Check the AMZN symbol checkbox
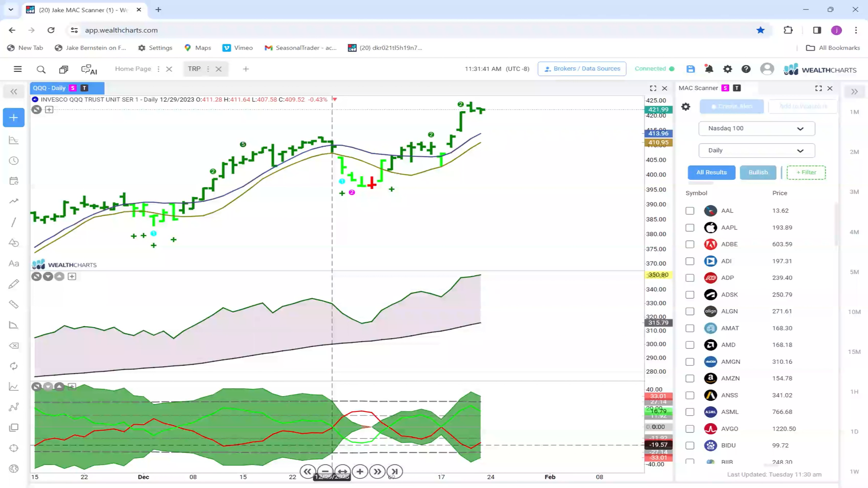Screen dimensions: 868x488 (x=689, y=379)
